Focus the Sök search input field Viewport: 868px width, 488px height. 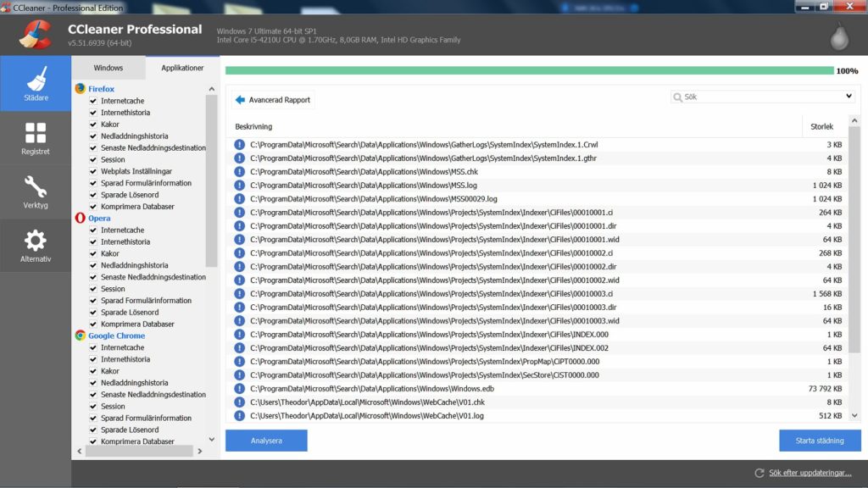click(x=762, y=97)
